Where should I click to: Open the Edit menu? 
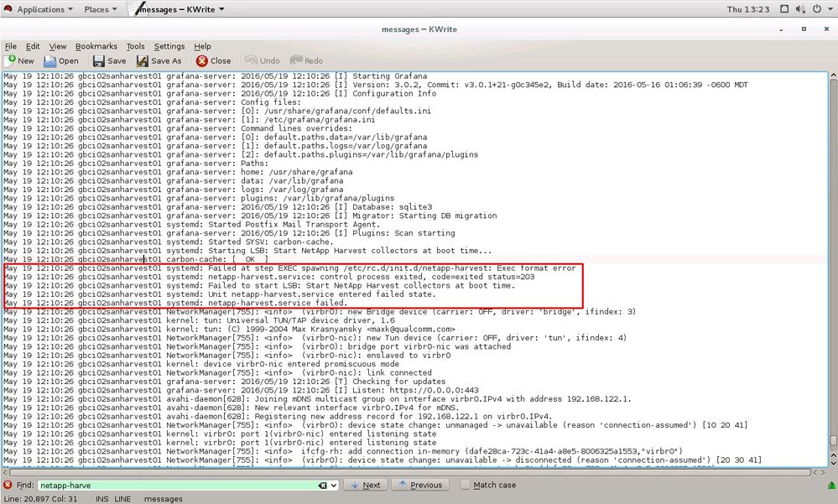pos(33,46)
